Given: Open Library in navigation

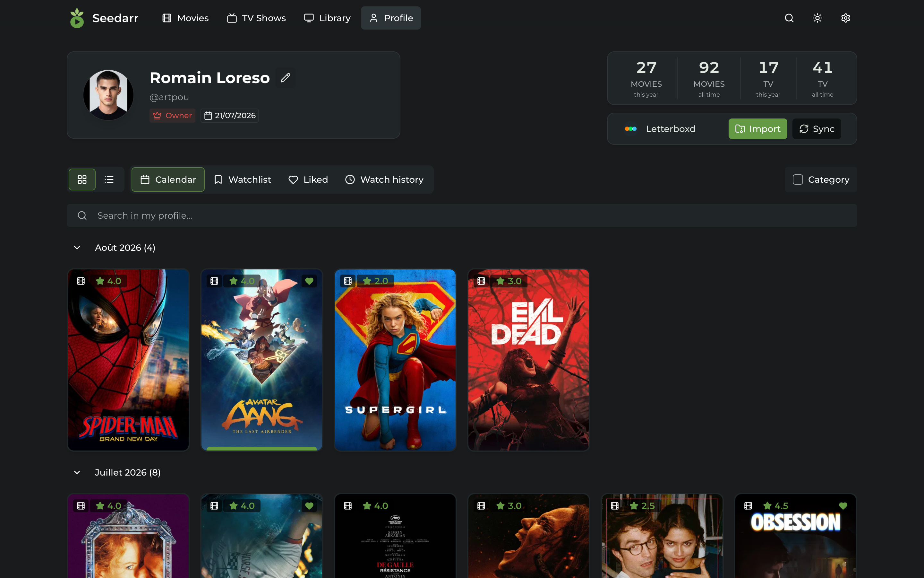Looking at the screenshot, I should pos(327,18).
